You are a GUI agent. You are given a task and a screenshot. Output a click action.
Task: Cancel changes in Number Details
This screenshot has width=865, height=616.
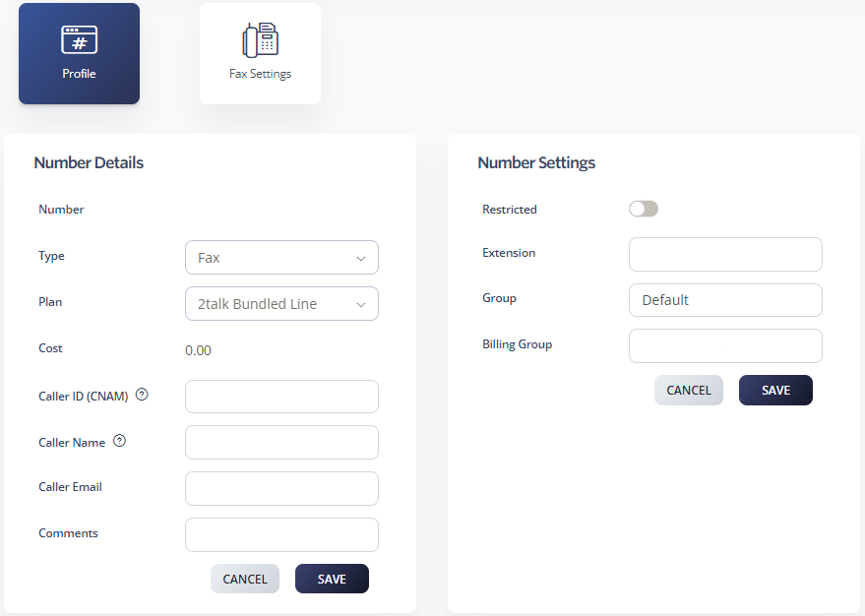pyautogui.click(x=245, y=579)
